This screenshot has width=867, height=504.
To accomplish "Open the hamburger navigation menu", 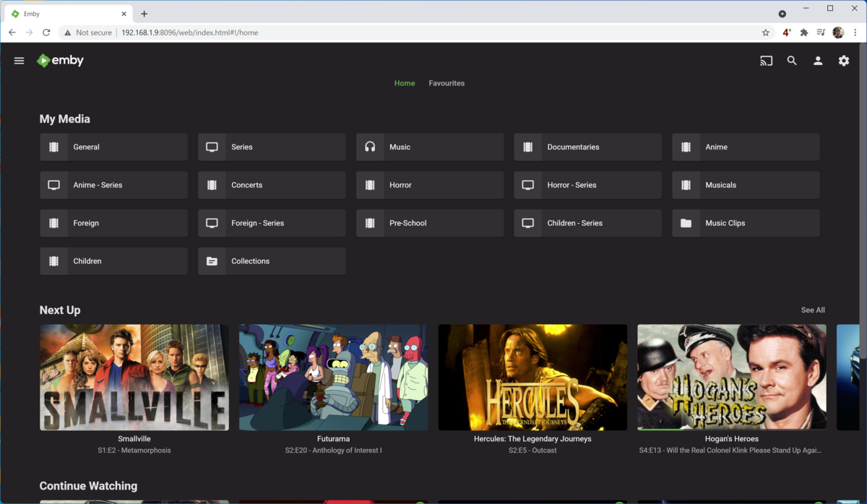I will click(x=20, y=61).
